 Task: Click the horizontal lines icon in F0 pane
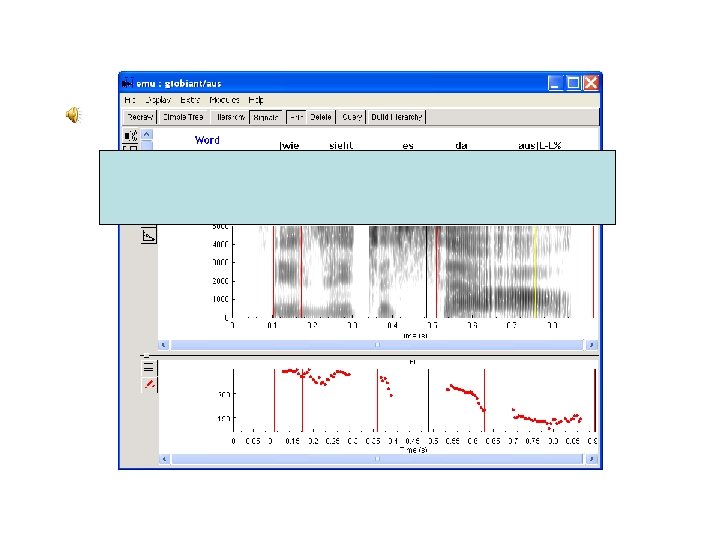(x=148, y=367)
